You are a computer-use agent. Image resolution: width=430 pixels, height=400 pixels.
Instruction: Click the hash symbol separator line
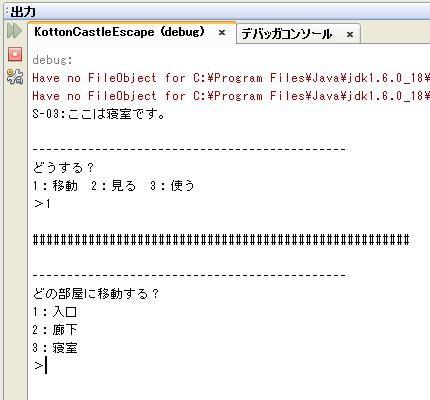pyautogui.click(x=221, y=240)
